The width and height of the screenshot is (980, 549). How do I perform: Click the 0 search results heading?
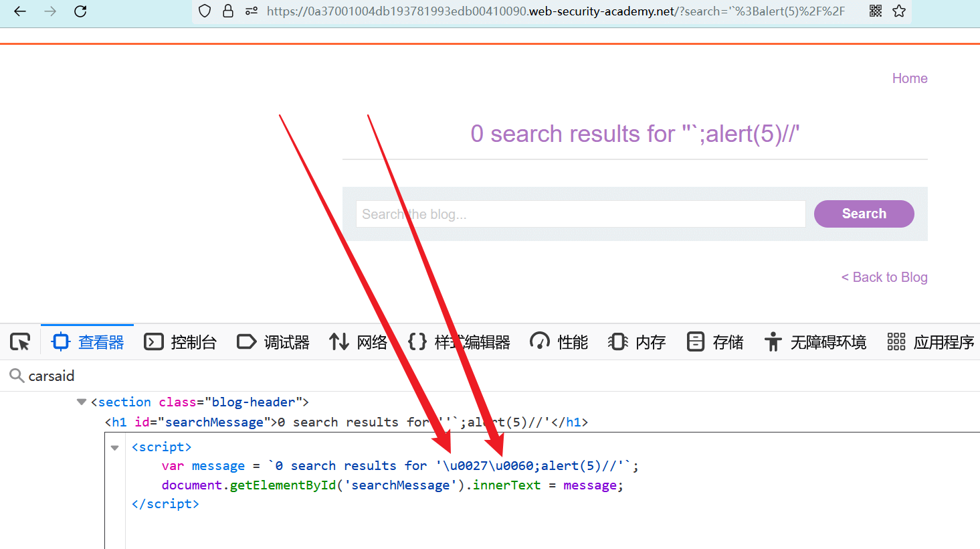tap(635, 134)
